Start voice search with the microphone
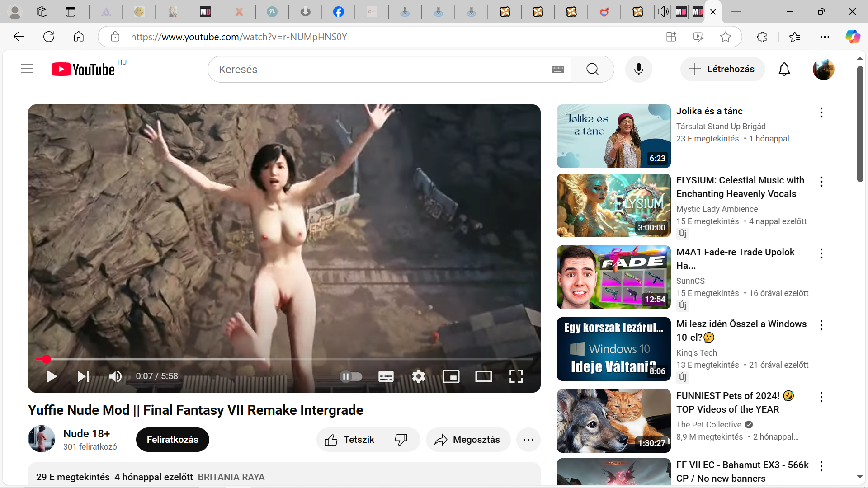The height and width of the screenshot is (488, 868). (x=638, y=69)
